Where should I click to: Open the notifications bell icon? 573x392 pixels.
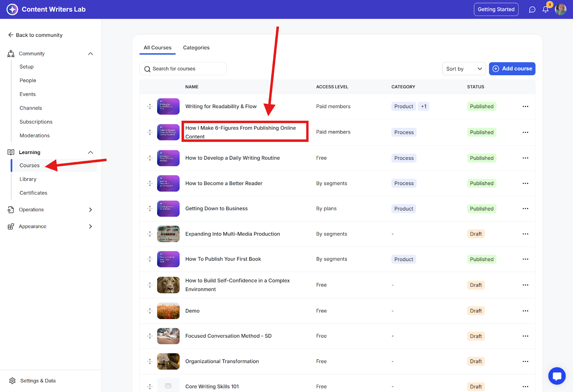[x=545, y=10]
